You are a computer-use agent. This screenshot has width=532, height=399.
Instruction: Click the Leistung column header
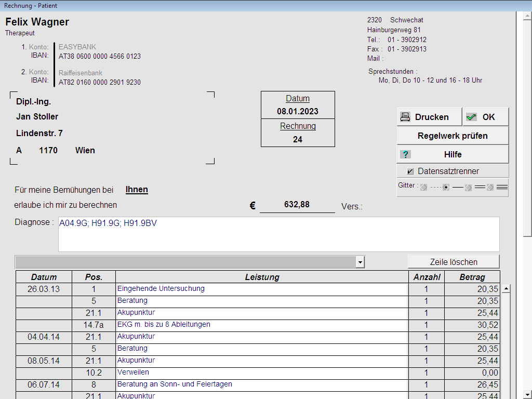tap(262, 277)
